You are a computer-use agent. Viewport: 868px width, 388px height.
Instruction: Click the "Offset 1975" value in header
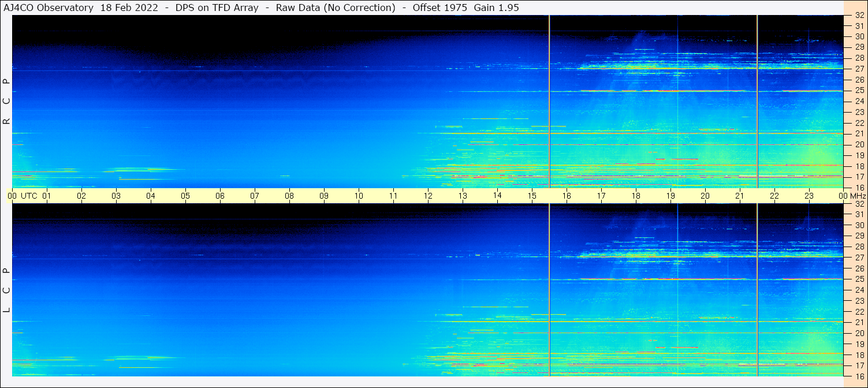point(439,8)
